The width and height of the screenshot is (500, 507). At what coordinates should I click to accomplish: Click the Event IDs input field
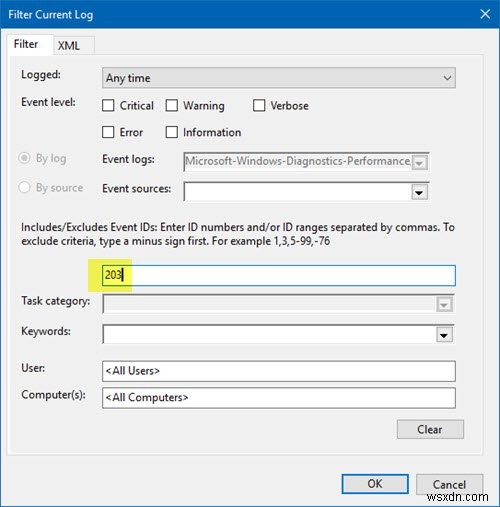pos(279,275)
